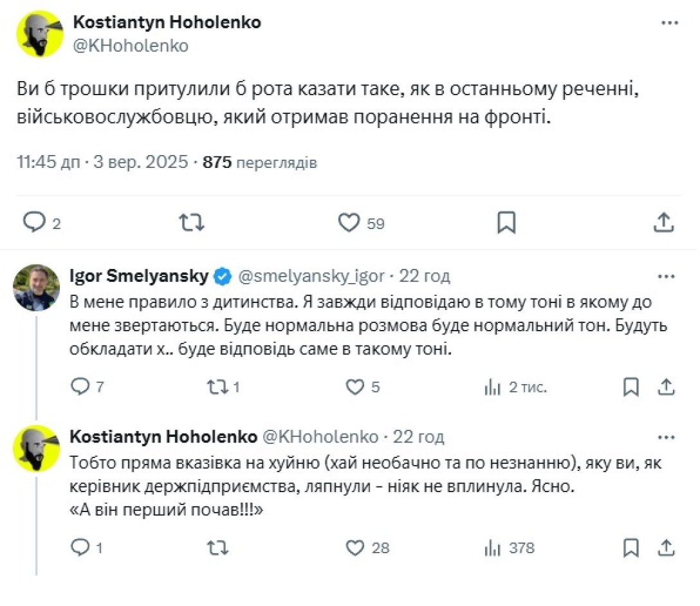Like Igor Smelyansky's reply
Screen dimensions: 700x606
(355, 387)
